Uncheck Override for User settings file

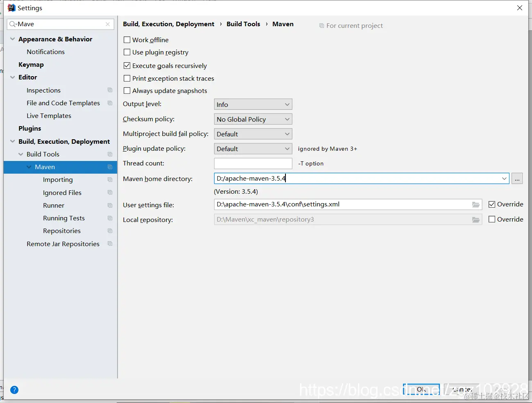coord(492,204)
